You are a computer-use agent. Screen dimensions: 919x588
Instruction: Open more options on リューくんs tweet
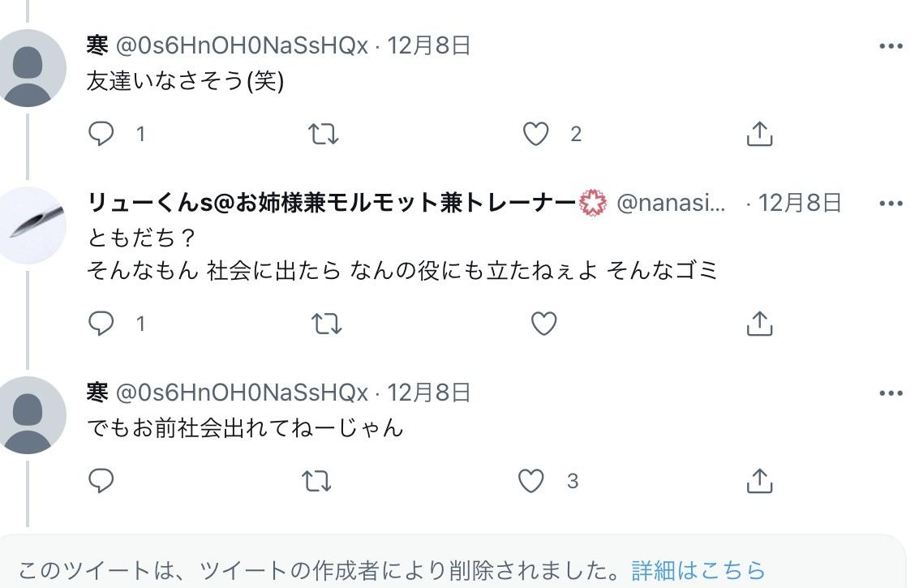click(x=891, y=204)
